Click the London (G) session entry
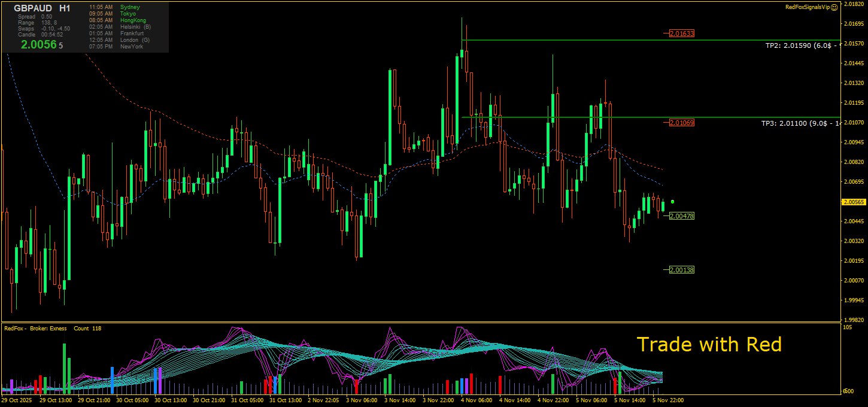Viewport: 868px width, 407px height. tap(120, 40)
